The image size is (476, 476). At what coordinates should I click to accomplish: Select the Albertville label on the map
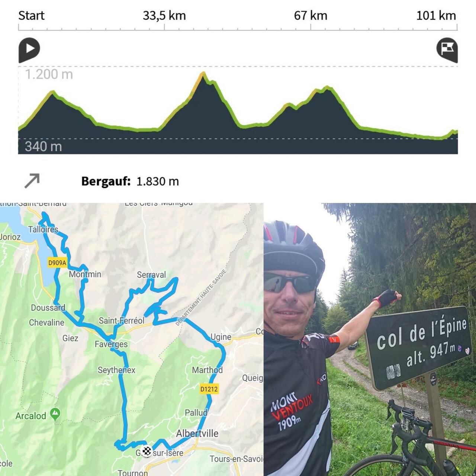click(x=197, y=433)
